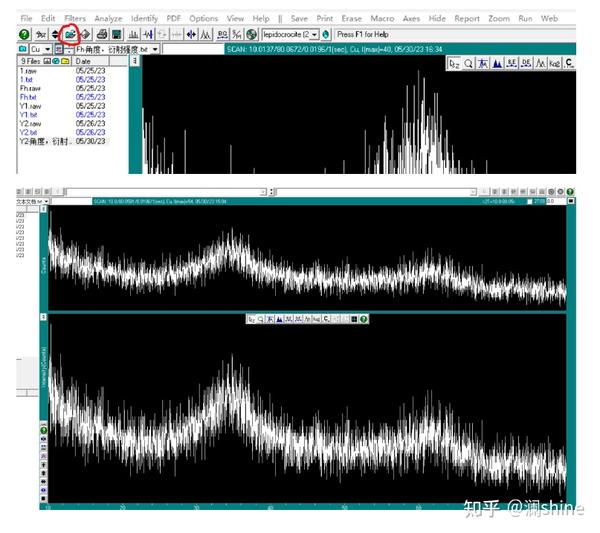Open the Cu anode dropdown
This screenshot has width=600, height=533.
pyautogui.click(x=47, y=49)
